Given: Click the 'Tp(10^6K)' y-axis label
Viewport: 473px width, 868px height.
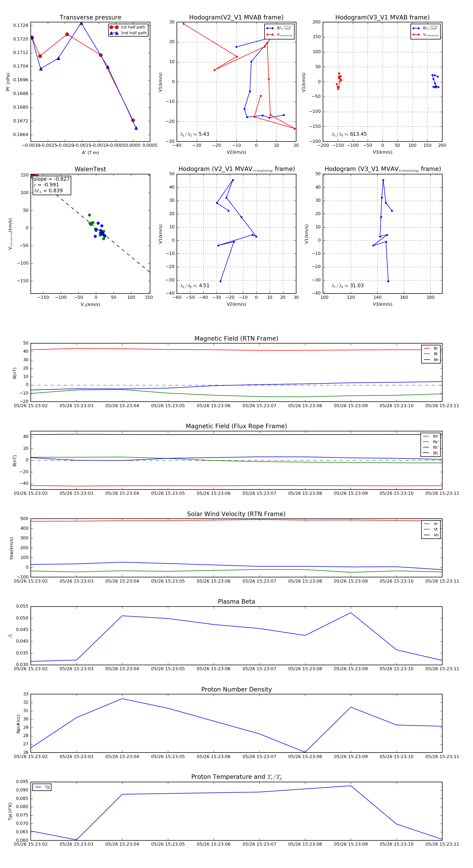Looking at the screenshot, I should pos(11,811).
